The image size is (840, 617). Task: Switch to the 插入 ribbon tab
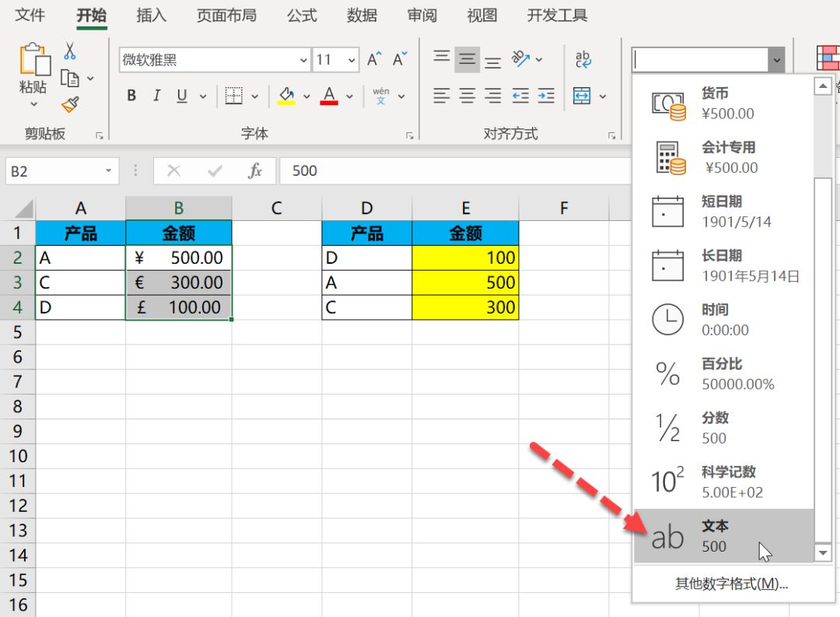coord(150,14)
